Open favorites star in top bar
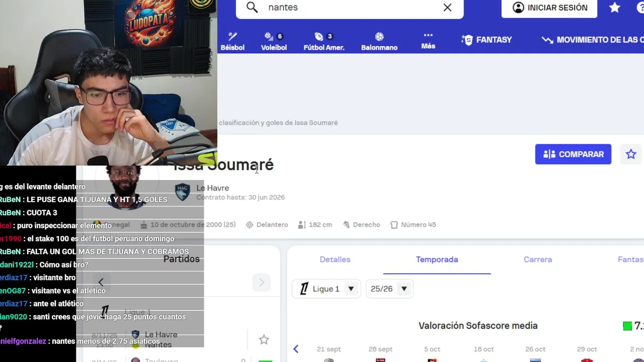This screenshot has height=362, width=644. 614,8
